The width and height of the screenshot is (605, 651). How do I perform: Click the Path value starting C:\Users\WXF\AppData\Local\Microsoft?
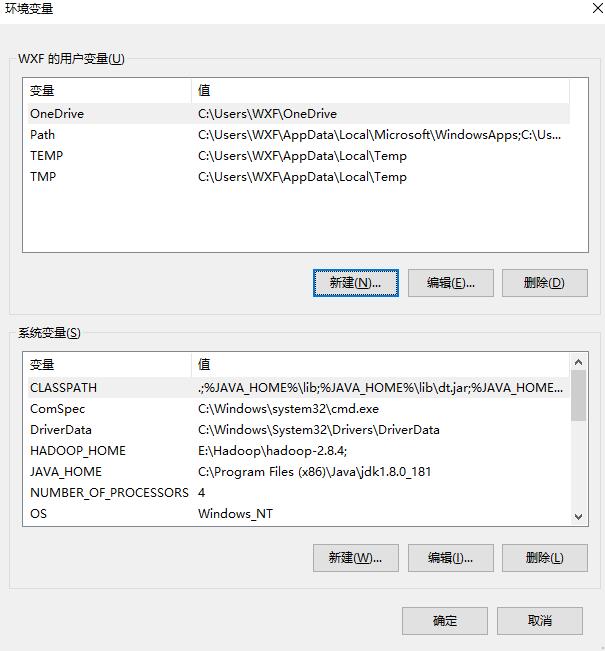click(379, 135)
